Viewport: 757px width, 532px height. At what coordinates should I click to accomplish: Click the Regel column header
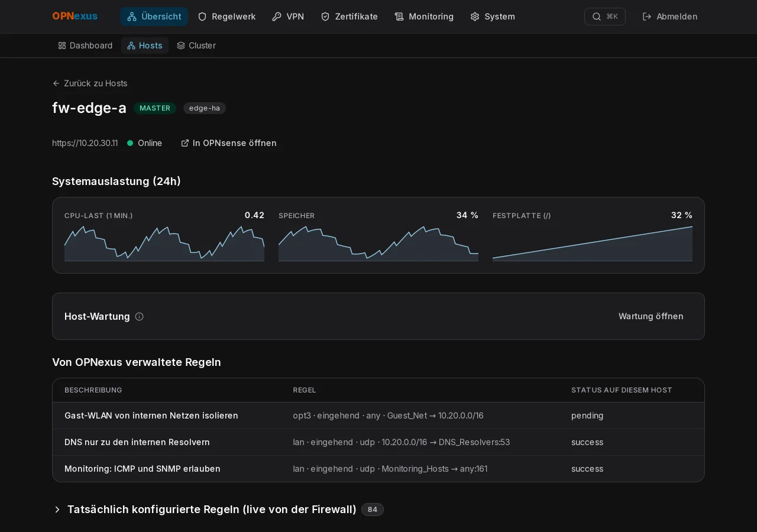point(305,390)
